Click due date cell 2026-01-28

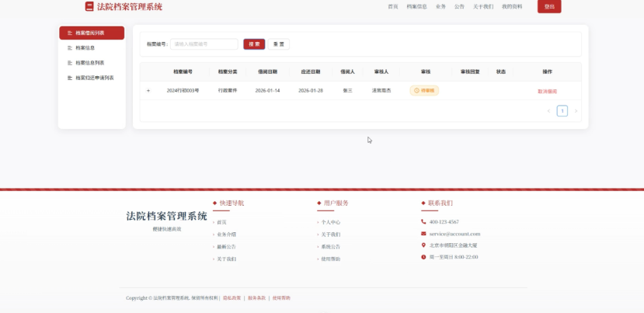311,90
